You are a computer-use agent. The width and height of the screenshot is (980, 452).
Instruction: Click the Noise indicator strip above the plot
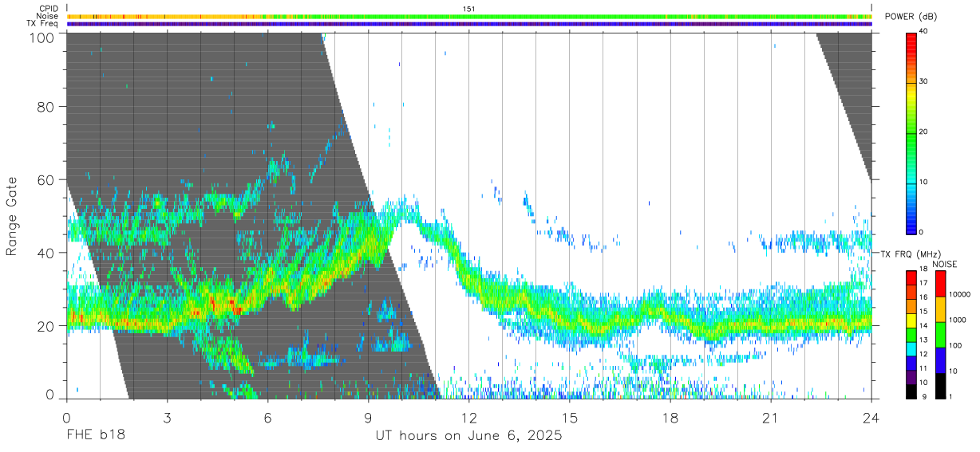469,16
